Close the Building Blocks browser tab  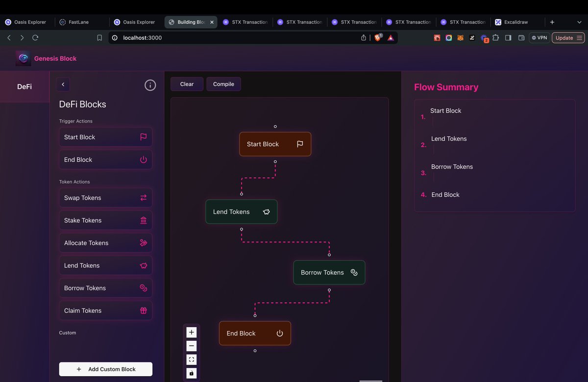(x=212, y=22)
